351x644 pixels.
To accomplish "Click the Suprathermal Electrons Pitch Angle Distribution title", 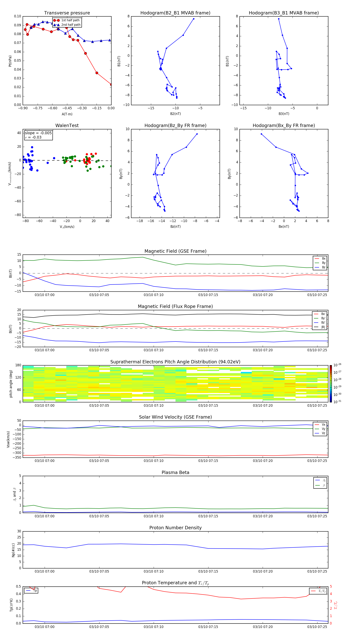I will coord(175,362).
